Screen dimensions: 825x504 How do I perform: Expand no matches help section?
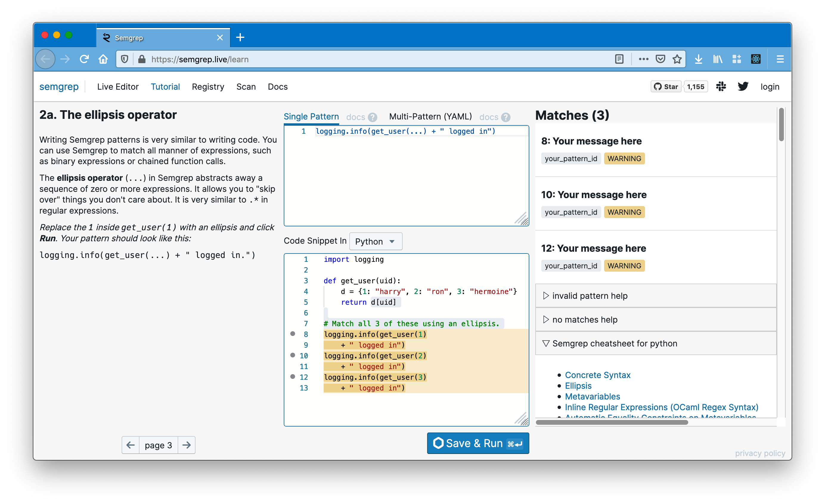[x=656, y=319]
